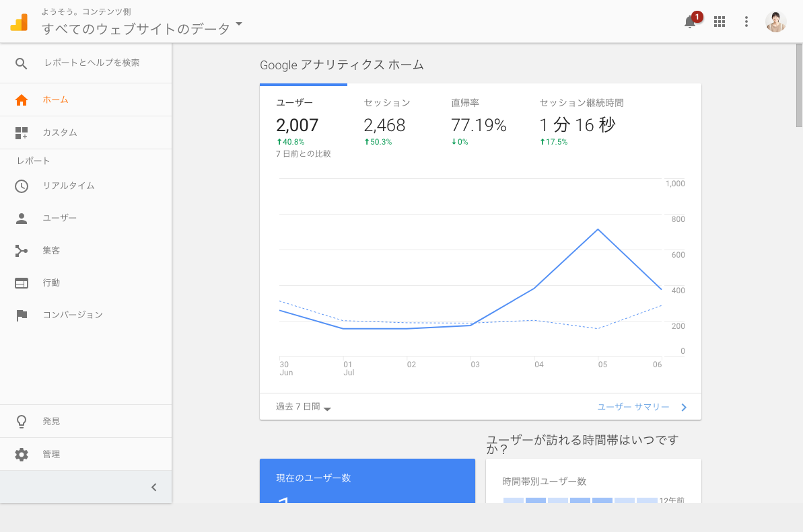
Task: Click the 時間帯別ユーザー数 card title
Action: pyautogui.click(x=544, y=482)
